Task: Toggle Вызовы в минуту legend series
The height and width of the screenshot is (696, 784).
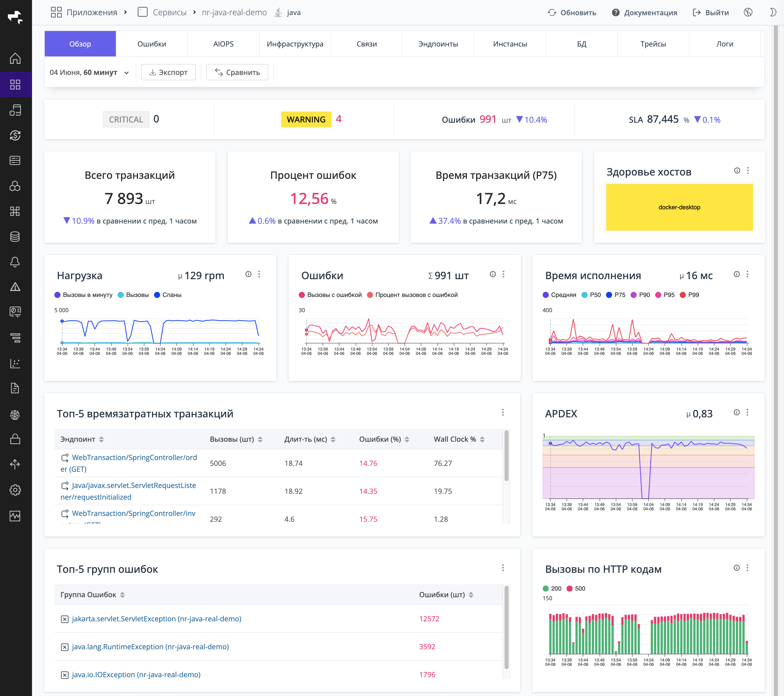Action: tap(83, 295)
